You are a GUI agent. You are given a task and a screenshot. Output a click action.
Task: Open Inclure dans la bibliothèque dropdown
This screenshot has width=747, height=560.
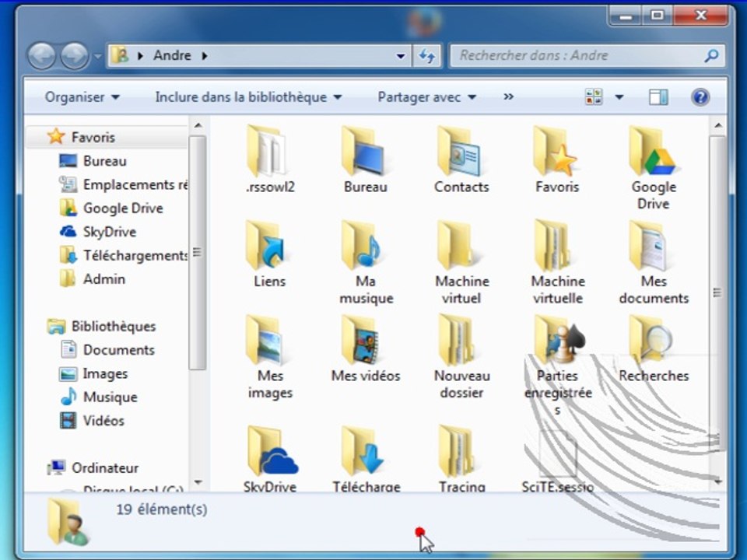pos(249,97)
